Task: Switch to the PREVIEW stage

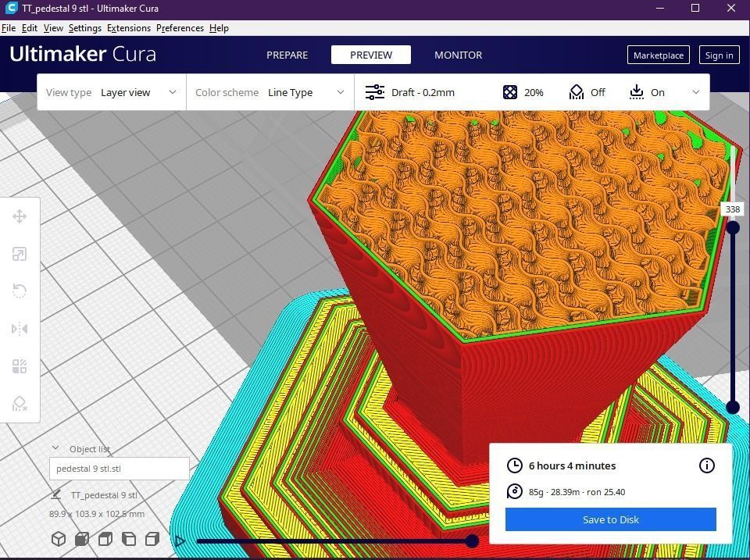Action: [x=370, y=55]
